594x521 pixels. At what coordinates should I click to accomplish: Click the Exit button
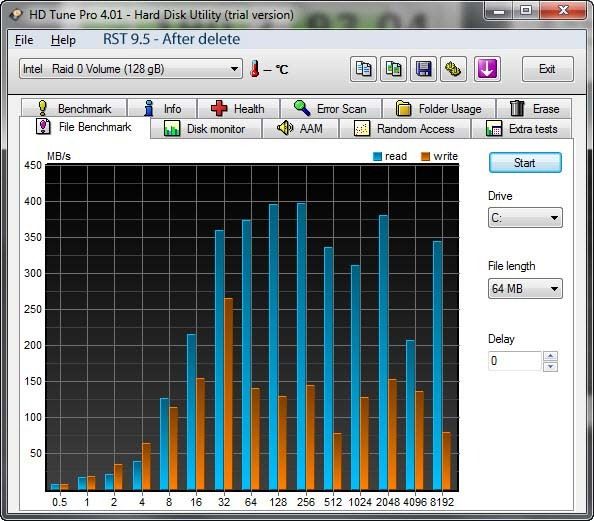[x=547, y=69]
